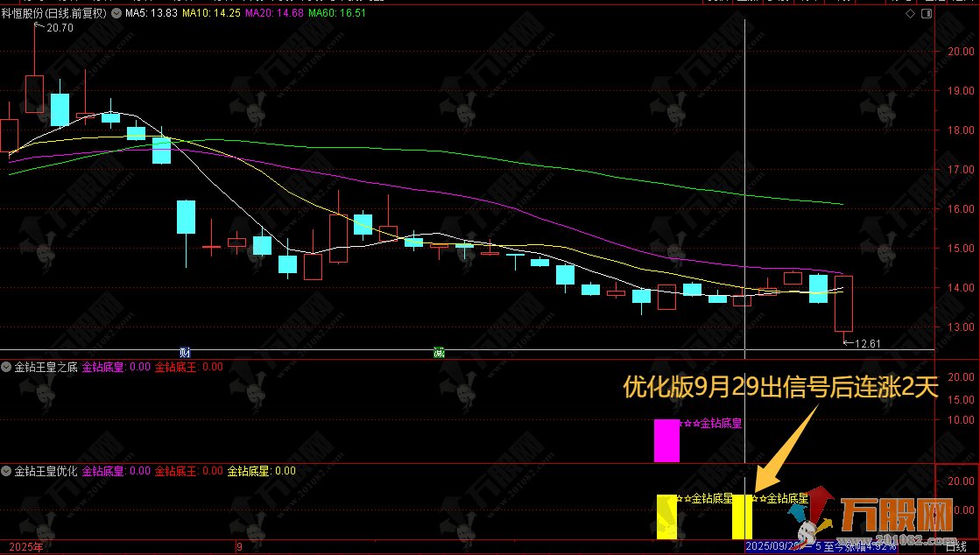Click the diamond icon above the chart
The height and width of the screenshot is (555, 980).
pos(911,13)
